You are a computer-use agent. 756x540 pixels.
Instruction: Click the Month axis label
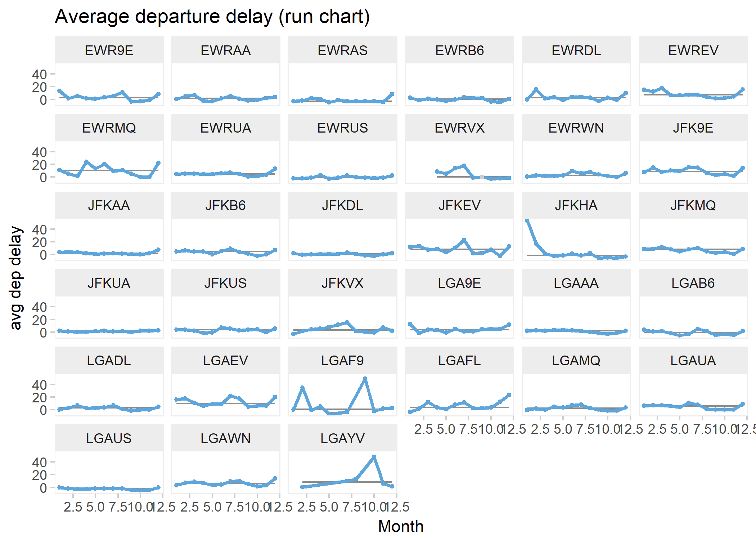click(401, 526)
